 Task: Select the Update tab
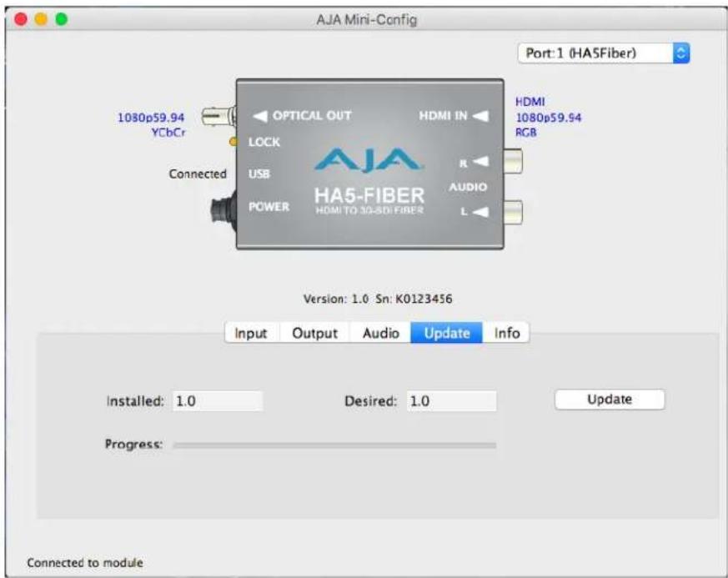(x=447, y=333)
